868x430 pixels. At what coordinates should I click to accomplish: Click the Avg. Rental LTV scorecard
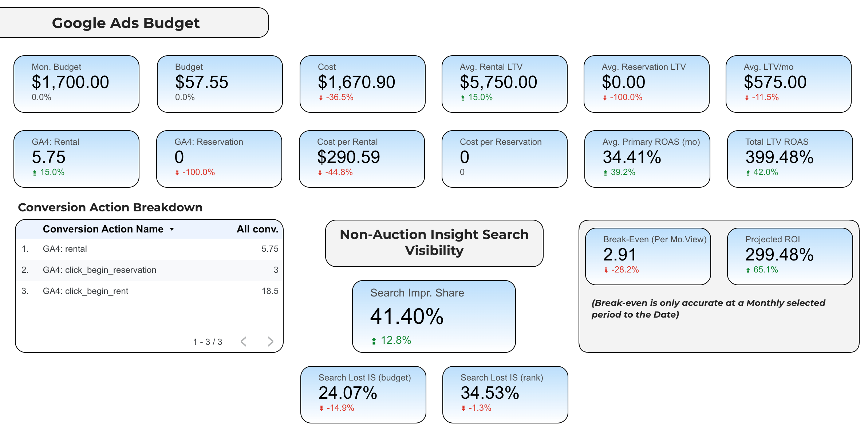tap(504, 84)
